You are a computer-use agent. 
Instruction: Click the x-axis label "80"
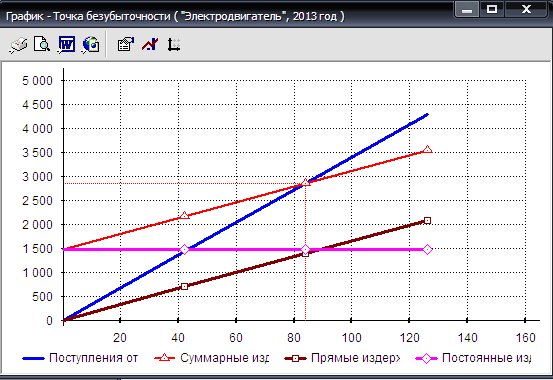tap(294, 338)
